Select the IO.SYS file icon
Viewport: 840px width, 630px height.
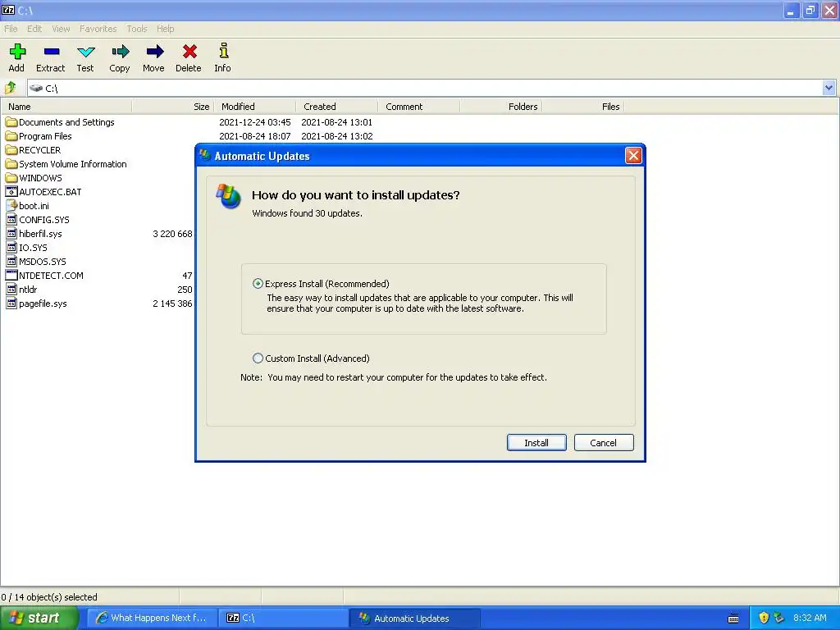pyautogui.click(x=11, y=248)
